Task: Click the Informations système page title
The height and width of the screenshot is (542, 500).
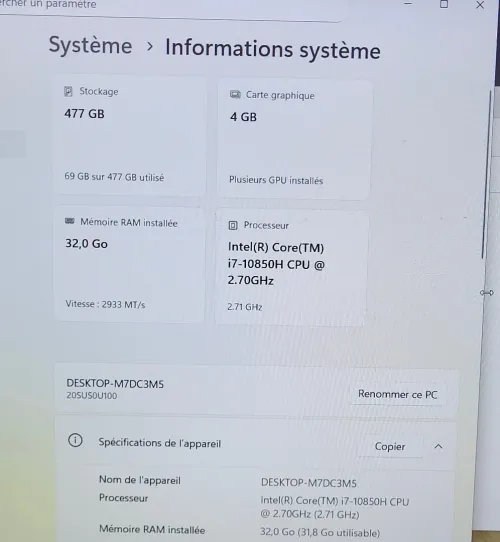Action: click(272, 49)
